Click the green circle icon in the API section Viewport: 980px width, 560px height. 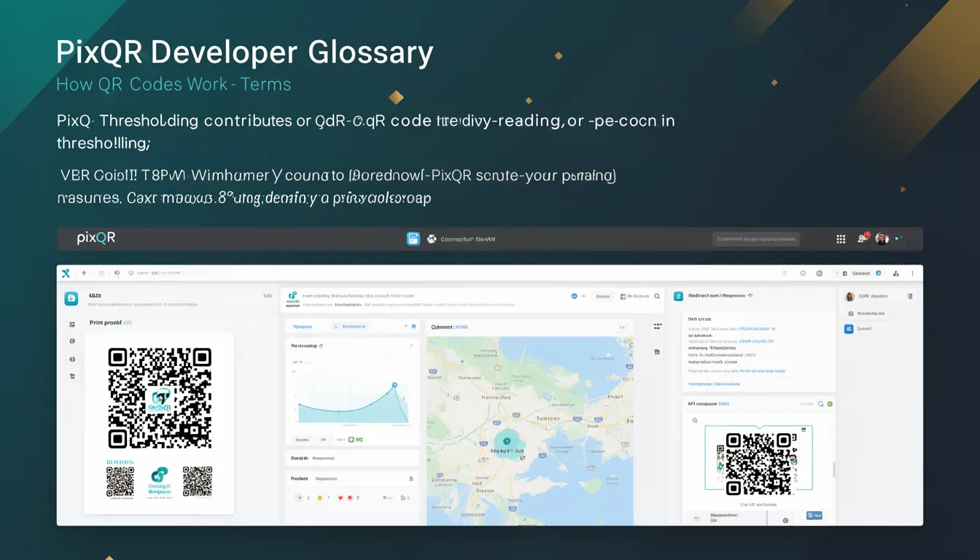click(x=830, y=404)
